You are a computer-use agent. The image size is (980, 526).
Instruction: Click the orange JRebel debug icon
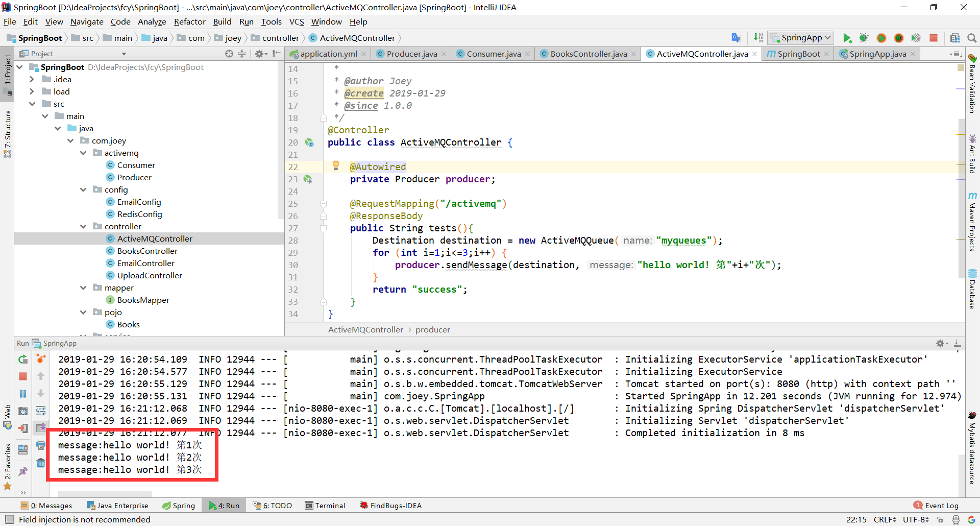(899, 38)
